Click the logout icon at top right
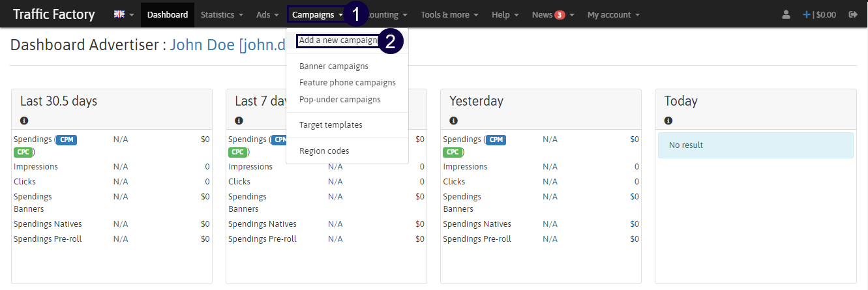Image resolution: width=868 pixels, height=290 pixels. (853, 14)
